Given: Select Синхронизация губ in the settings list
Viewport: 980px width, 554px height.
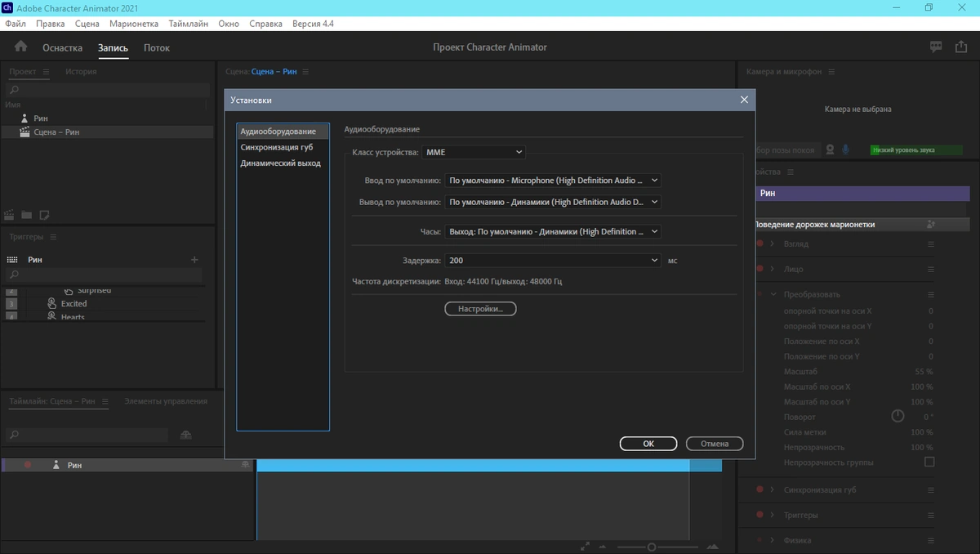Looking at the screenshot, I should (276, 148).
